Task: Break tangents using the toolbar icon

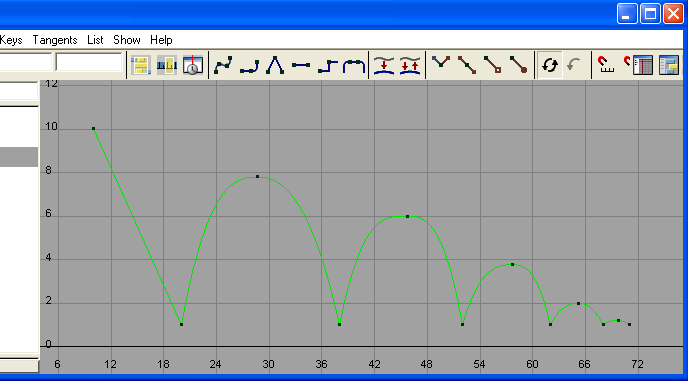Action: coord(441,65)
